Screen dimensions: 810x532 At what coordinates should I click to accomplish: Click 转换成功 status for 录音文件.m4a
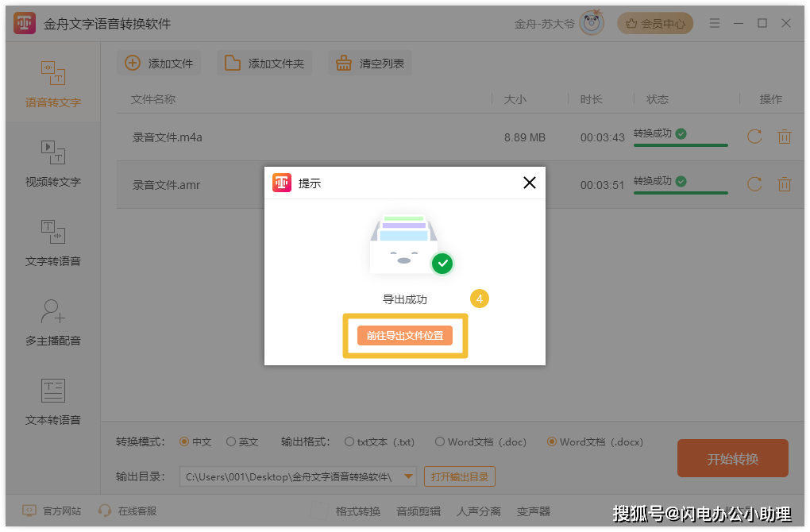point(660,133)
